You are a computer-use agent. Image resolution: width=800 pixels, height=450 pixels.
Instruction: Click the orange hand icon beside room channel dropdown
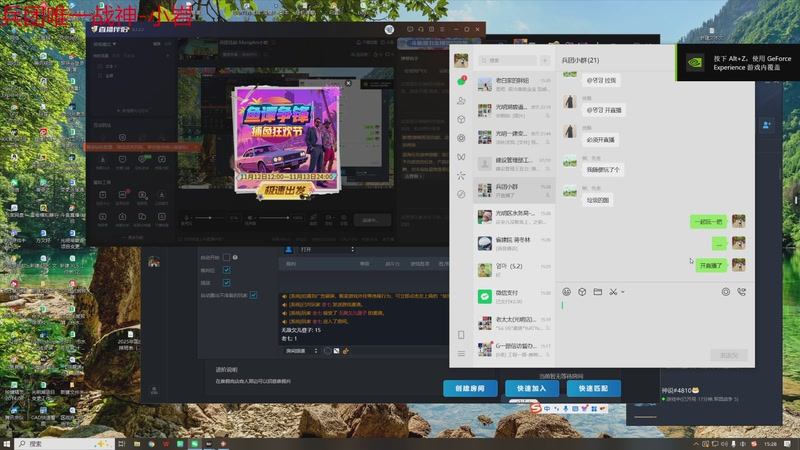click(346, 351)
